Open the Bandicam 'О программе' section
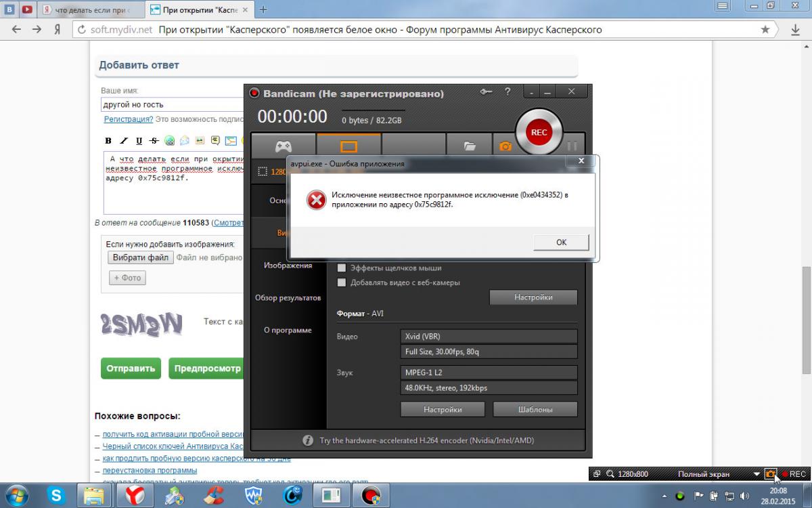The width and height of the screenshot is (812, 508). (288, 330)
